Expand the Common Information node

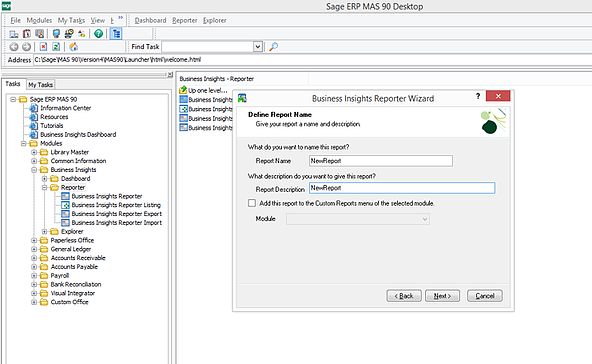(34, 161)
